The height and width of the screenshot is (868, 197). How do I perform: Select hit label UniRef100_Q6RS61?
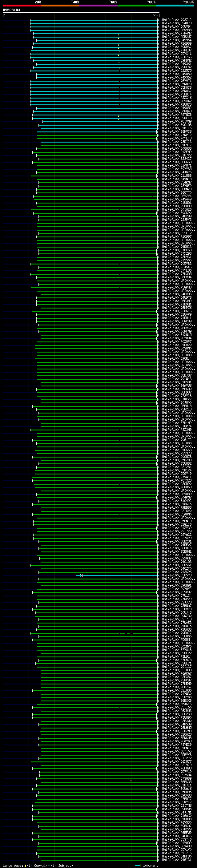click(177, 565)
